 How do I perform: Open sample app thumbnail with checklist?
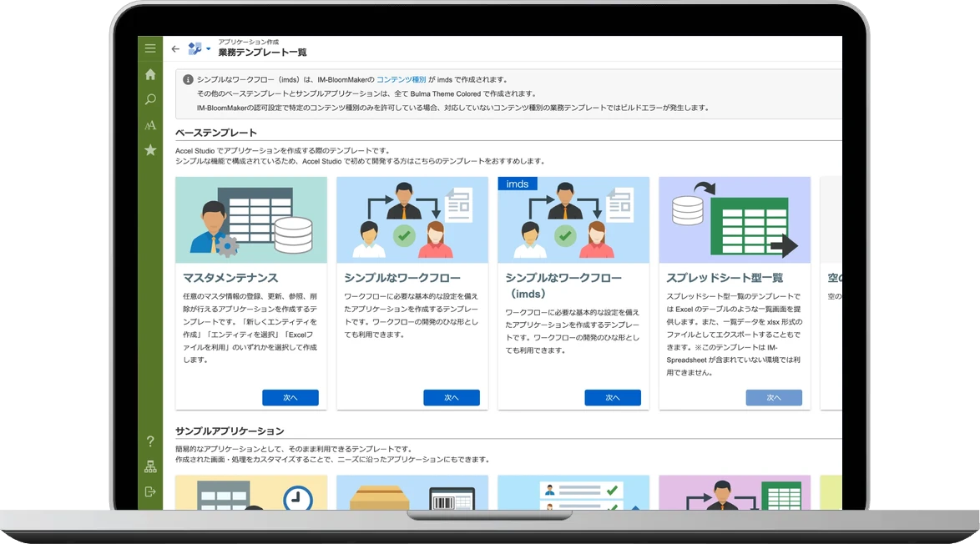coord(573,493)
